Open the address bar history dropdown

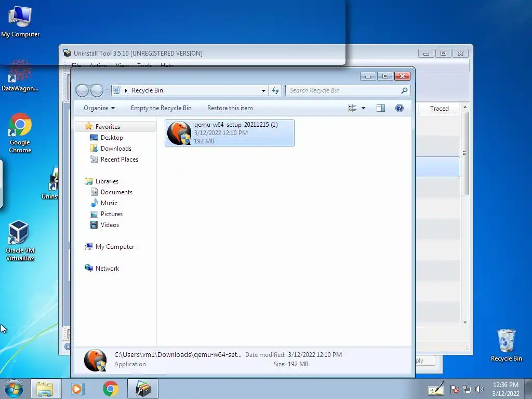[x=263, y=90]
